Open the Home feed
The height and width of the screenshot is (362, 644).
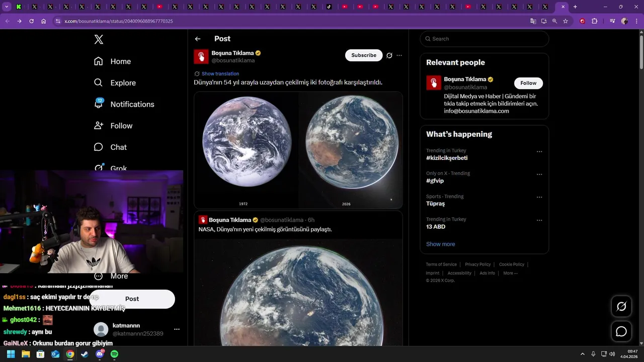coord(112,61)
